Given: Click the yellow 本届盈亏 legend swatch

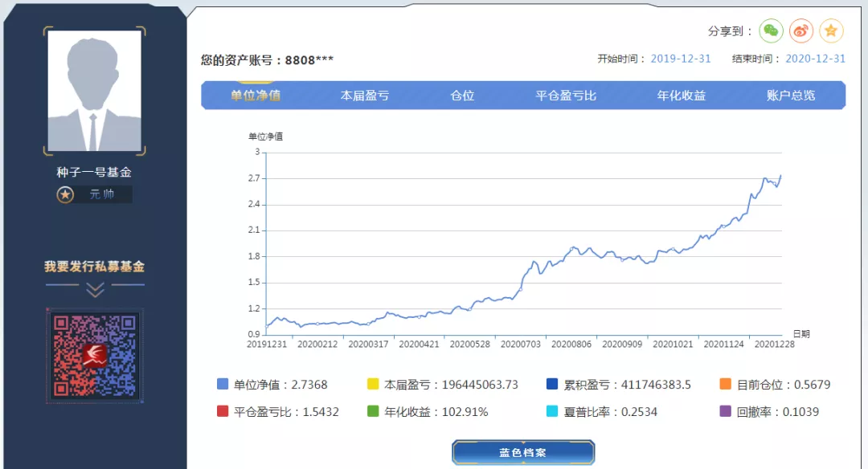Looking at the screenshot, I should (373, 384).
